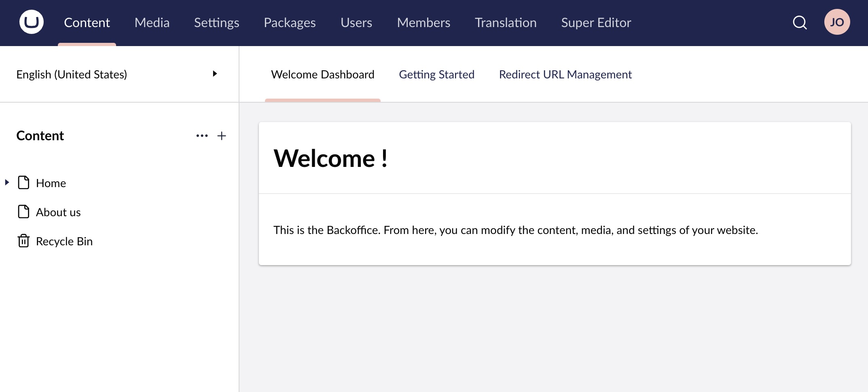The height and width of the screenshot is (392, 868).
Task: Open the Redirect URL Management tab
Action: point(565,74)
